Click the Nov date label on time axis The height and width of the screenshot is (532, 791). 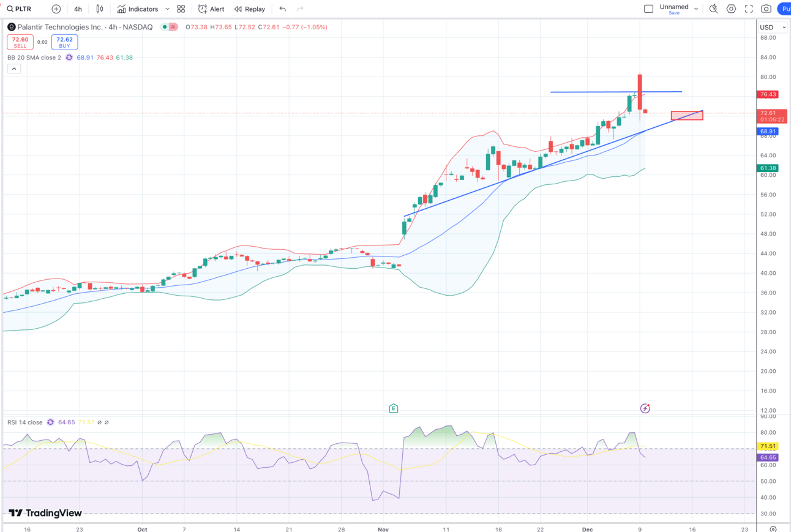pos(383,528)
